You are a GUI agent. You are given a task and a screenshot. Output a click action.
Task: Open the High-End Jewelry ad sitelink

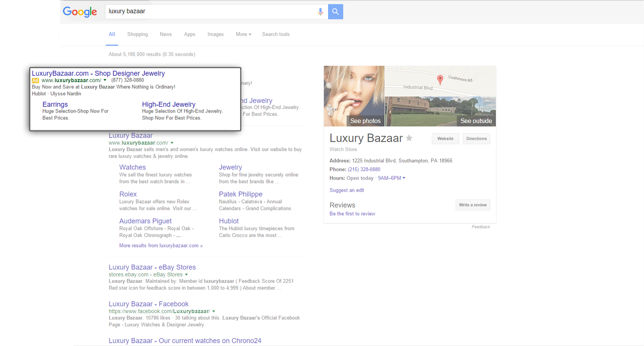(169, 104)
